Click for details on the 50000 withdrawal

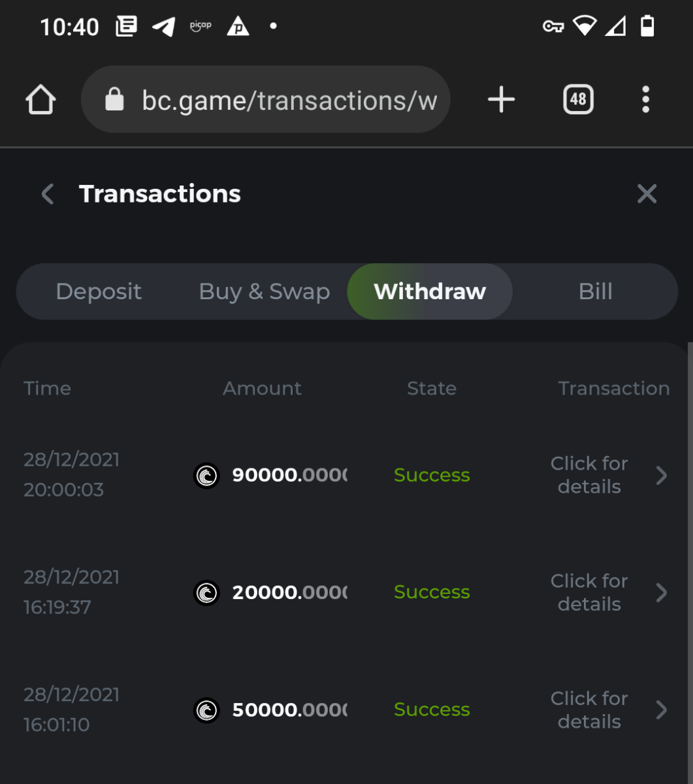click(589, 710)
